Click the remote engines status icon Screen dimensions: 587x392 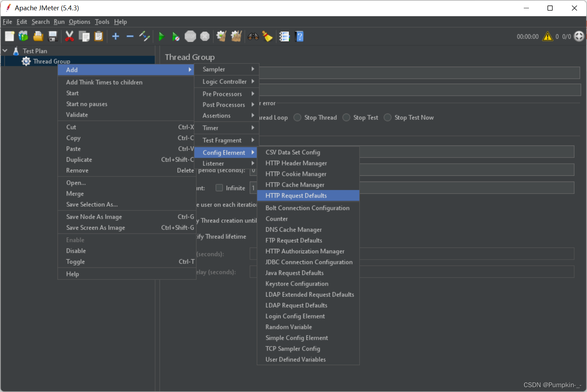pyautogui.click(x=579, y=36)
